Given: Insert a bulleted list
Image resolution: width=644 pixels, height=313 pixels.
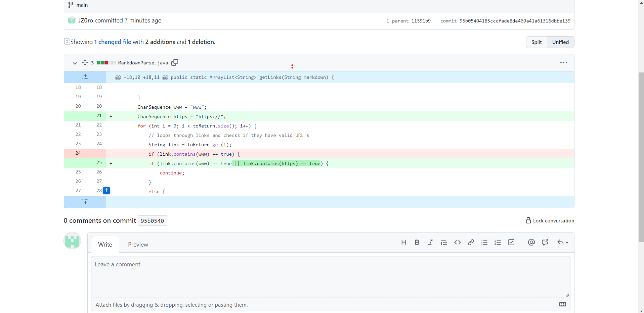Looking at the screenshot, I should (x=484, y=242).
